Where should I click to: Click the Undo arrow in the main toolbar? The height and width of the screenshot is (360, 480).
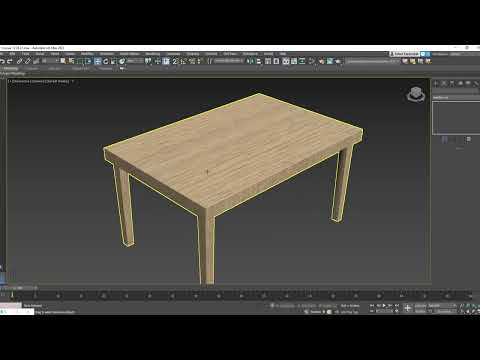click(x=2, y=61)
